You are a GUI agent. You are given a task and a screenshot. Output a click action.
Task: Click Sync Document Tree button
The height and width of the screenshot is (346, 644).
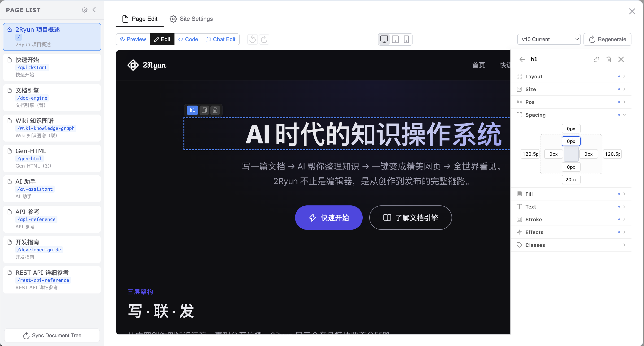[x=52, y=336]
